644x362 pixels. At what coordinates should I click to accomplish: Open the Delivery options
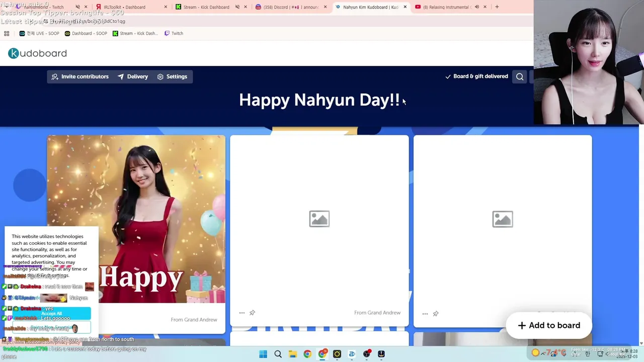133,76
